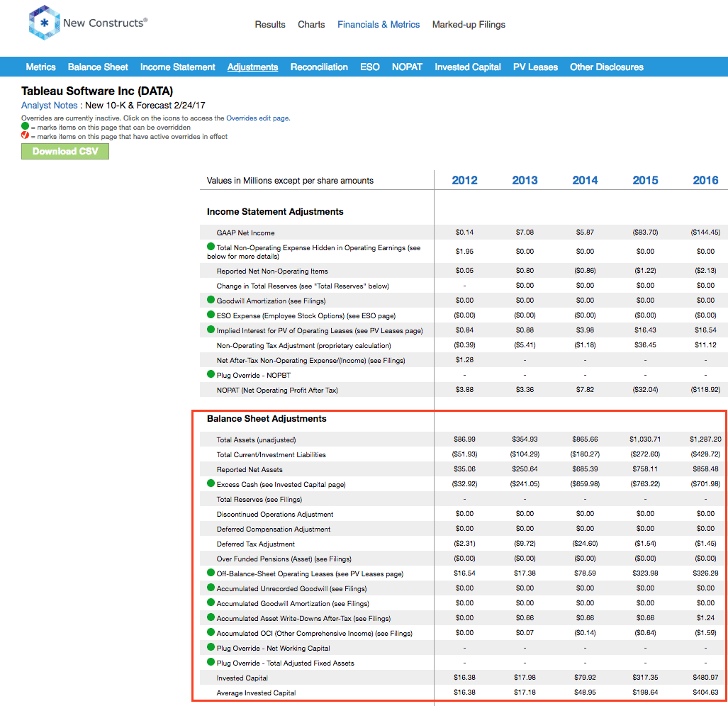Open the Results tab
Screen dimensions: 728x706
[x=270, y=25]
